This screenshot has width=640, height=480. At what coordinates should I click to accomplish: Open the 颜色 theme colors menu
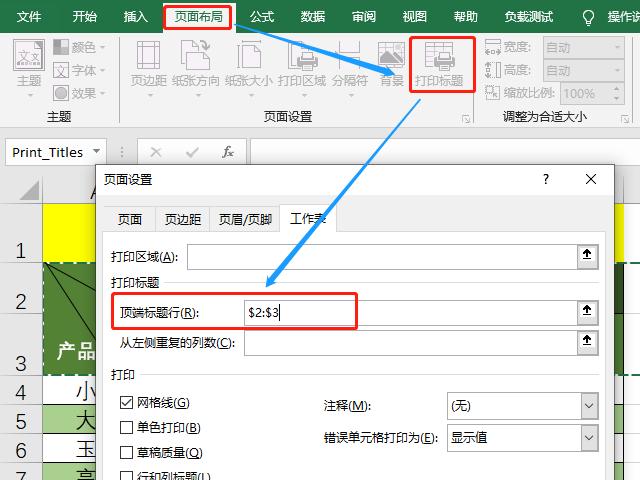79,47
